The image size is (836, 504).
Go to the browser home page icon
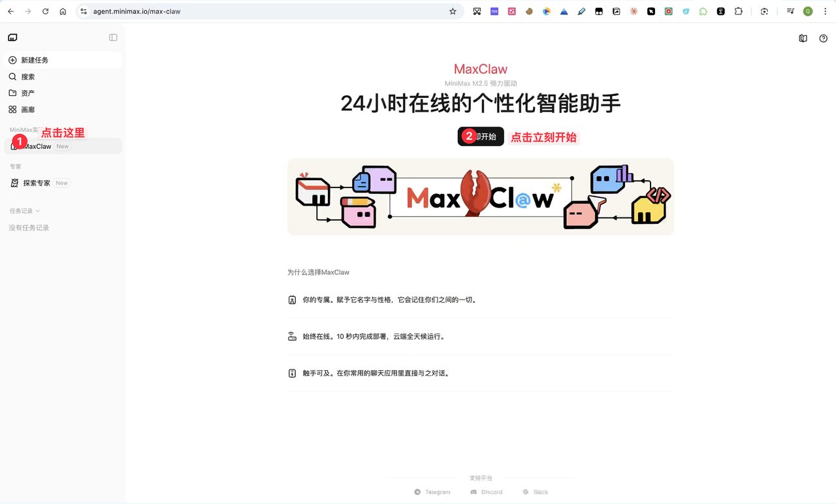coord(63,11)
